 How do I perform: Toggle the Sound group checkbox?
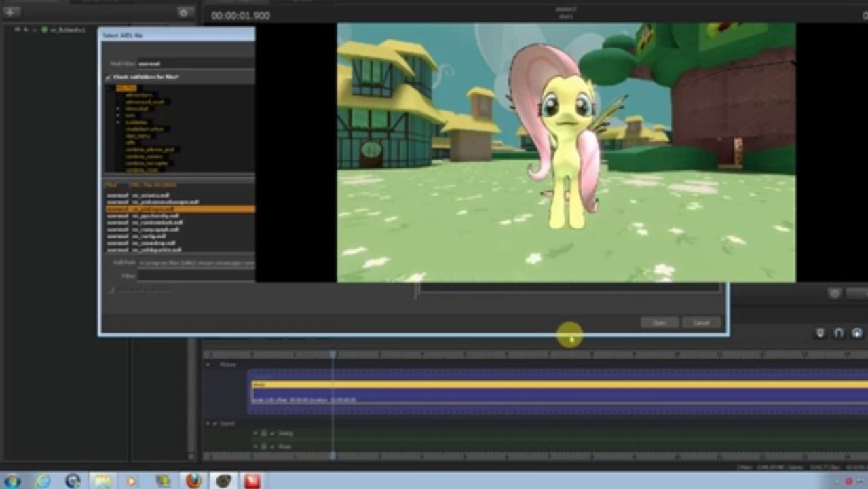pyautogui.click(x=216, y=424)
